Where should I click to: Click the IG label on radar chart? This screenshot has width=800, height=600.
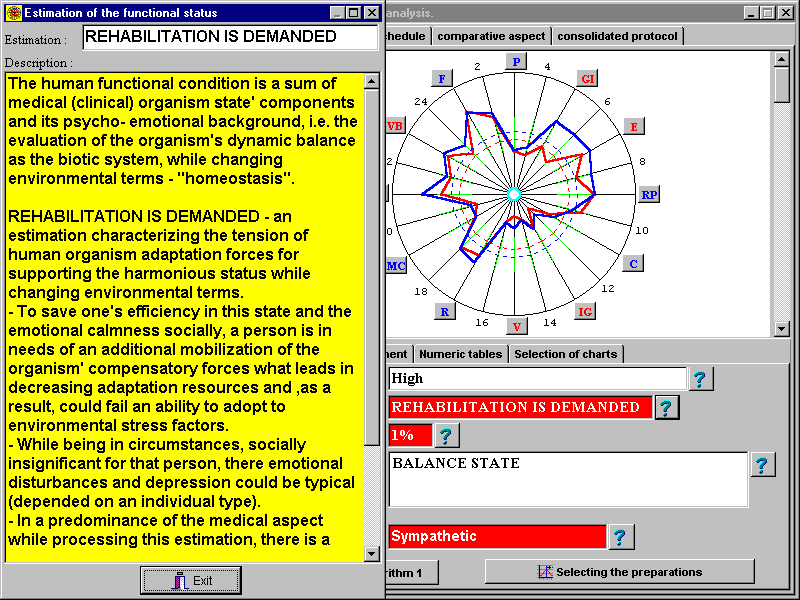[586, 311]
